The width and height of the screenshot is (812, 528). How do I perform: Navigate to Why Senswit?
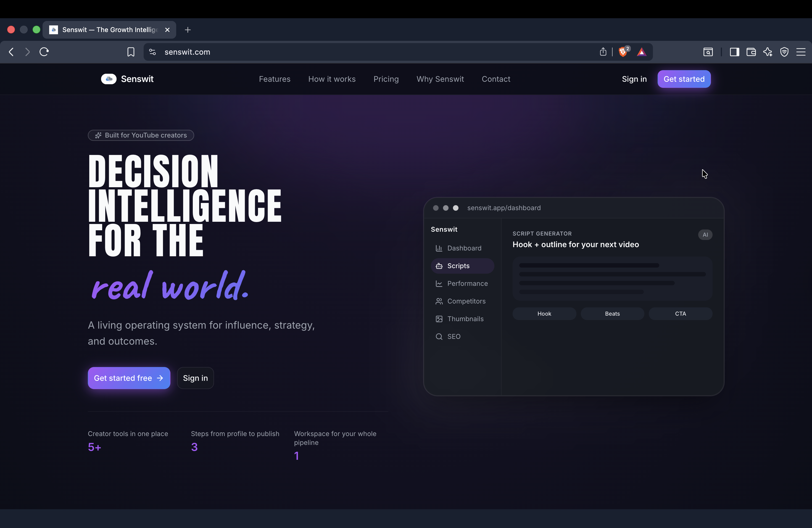440,79
